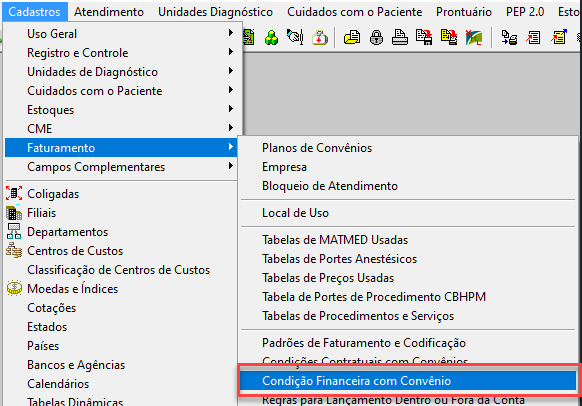
Task: Click the green spreadsheet icon beside the menu
Action: click(x=249, y=37)
